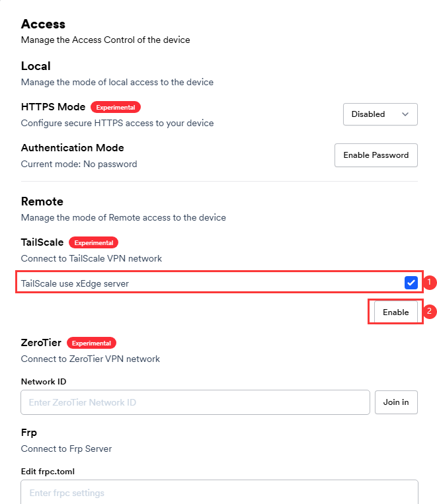Image resolution: width=437 pixels, height=504 pixels.
Task: Click the ZeroTier Join in button
Action: point(396,402)
